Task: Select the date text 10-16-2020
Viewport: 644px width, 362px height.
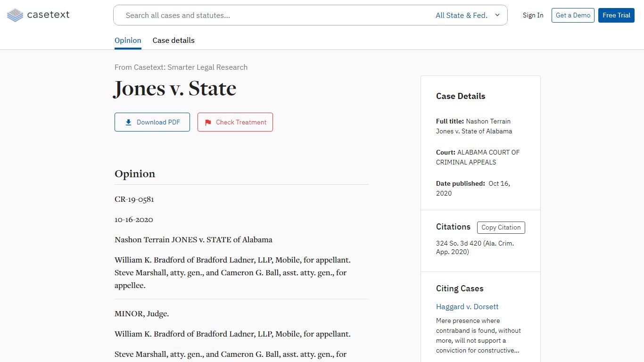Action: pos(134,219)
